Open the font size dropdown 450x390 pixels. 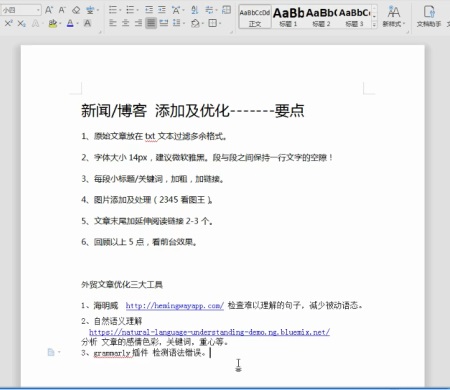(x=38, y=10)
